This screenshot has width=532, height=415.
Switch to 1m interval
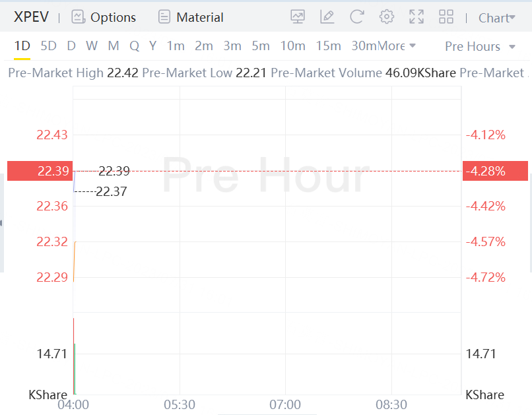[x=176, y=46]
